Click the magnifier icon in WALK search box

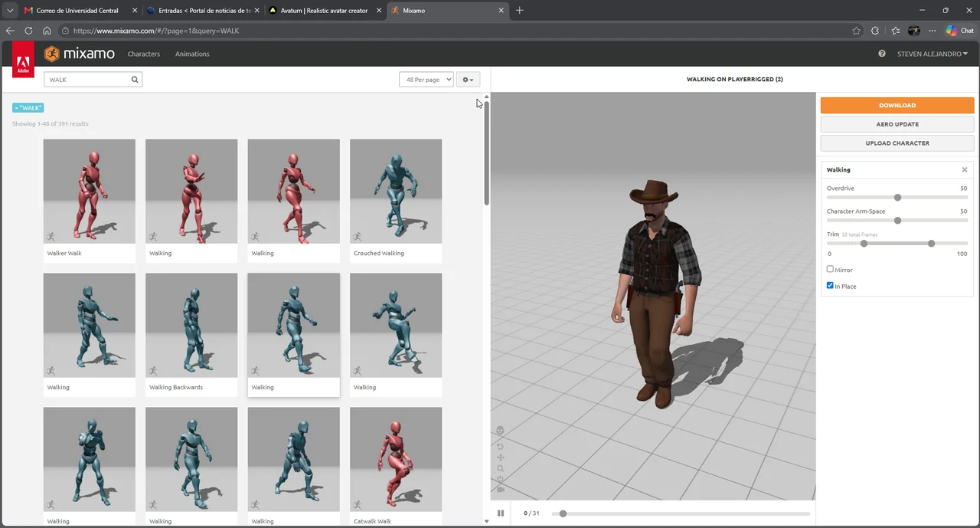click(x=135, y=80)
